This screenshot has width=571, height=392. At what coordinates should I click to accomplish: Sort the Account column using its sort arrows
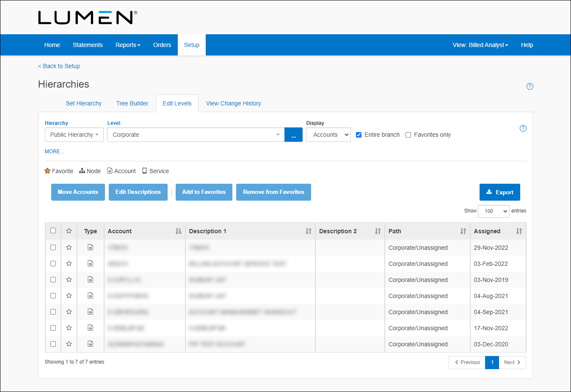(x=179, y=231)
